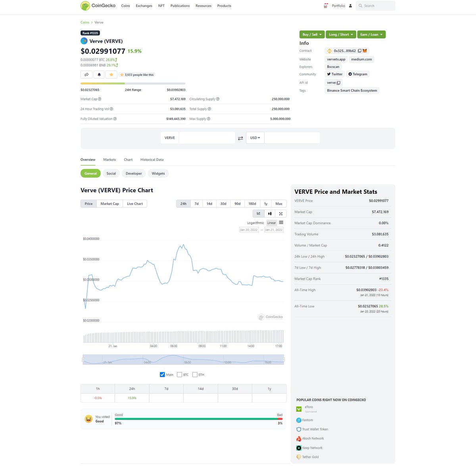Open the Products nav menu
This screenshot has height=466, width=476.
click(x=224, y=6)
